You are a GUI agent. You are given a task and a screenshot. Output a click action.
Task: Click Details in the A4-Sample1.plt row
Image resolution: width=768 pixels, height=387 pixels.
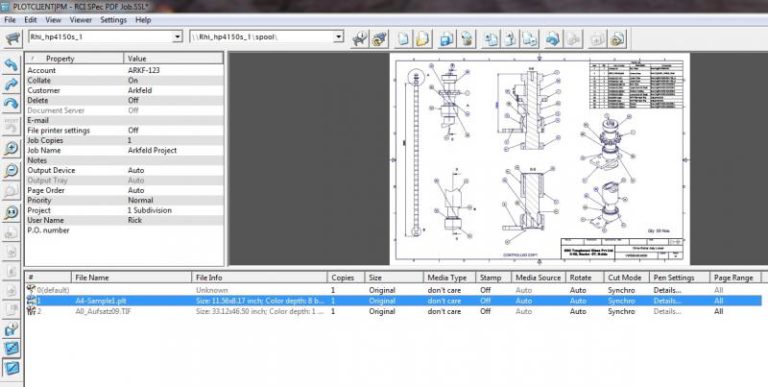tap(667, 301)
